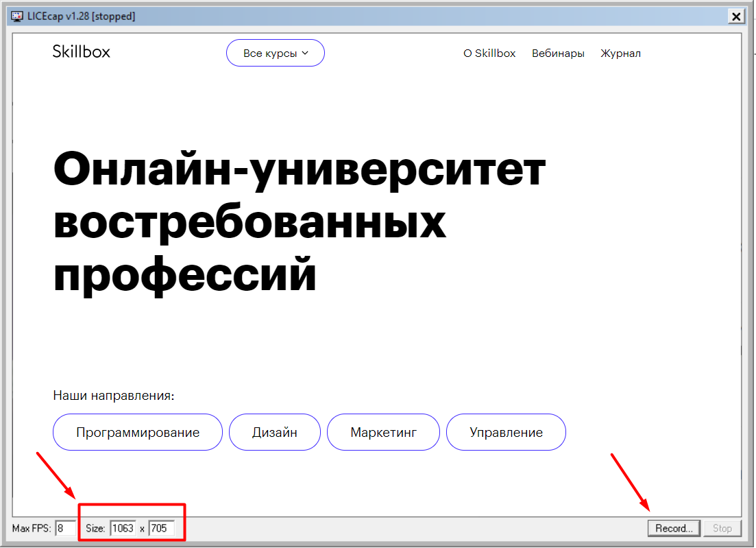The image size is (756, 548).
Task: Click the Max FPS input field
Action: tap(65, 529)
